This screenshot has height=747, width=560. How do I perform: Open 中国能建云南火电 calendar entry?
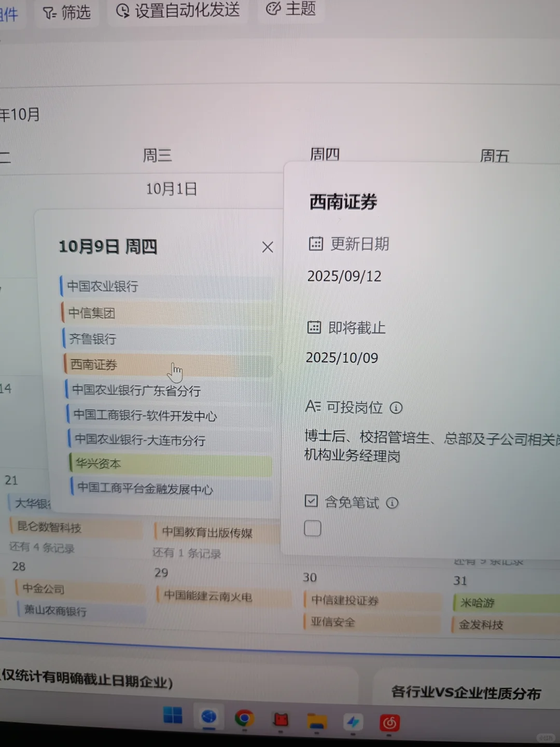(224, 596)
